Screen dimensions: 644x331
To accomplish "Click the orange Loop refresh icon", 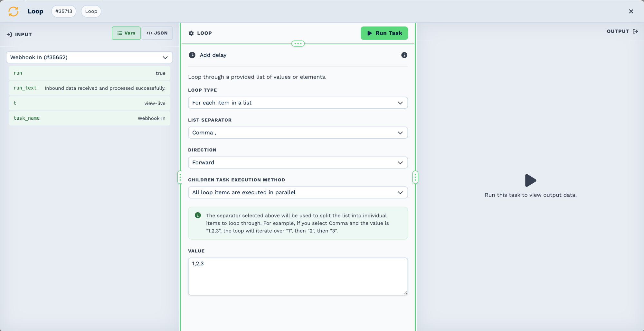I will [x=13, y=11].
